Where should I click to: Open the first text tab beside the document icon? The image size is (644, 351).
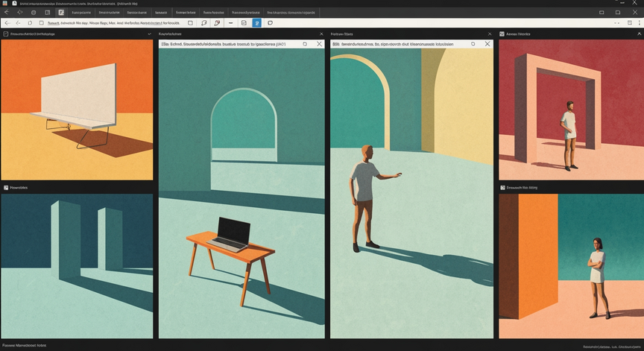pyautogui.click(x=81, y=13)
